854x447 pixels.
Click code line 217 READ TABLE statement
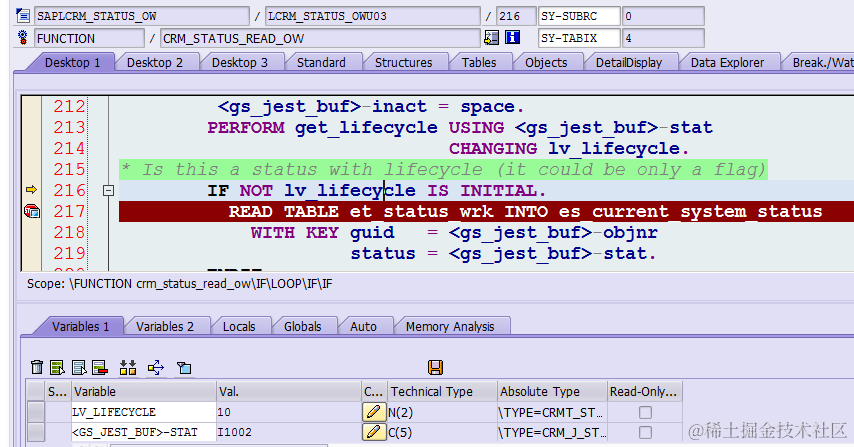[525, 211]
